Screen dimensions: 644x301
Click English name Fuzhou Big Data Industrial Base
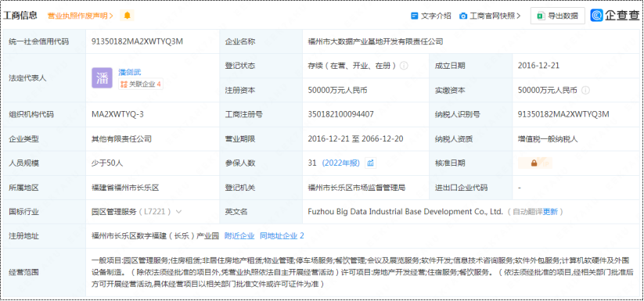(405, 212)
